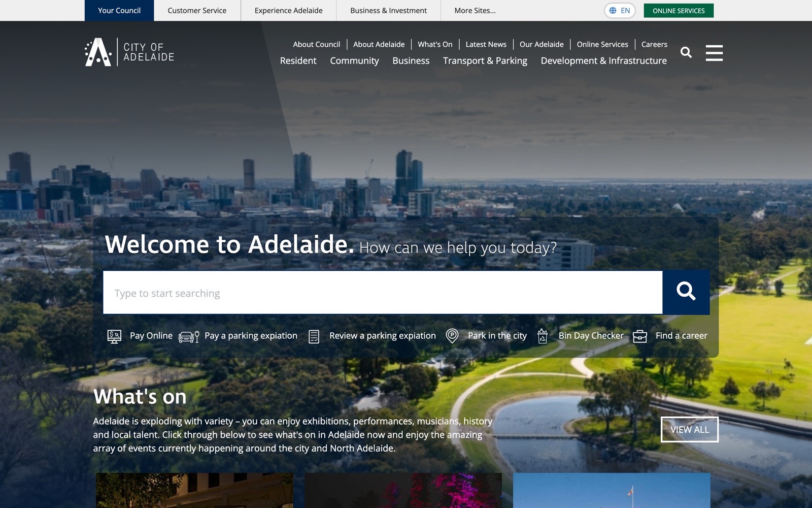Image resolution: width=812 pixels, height=508 pixels.
Task: Click the 'Find a career' text link
Action: pos(682,336)
